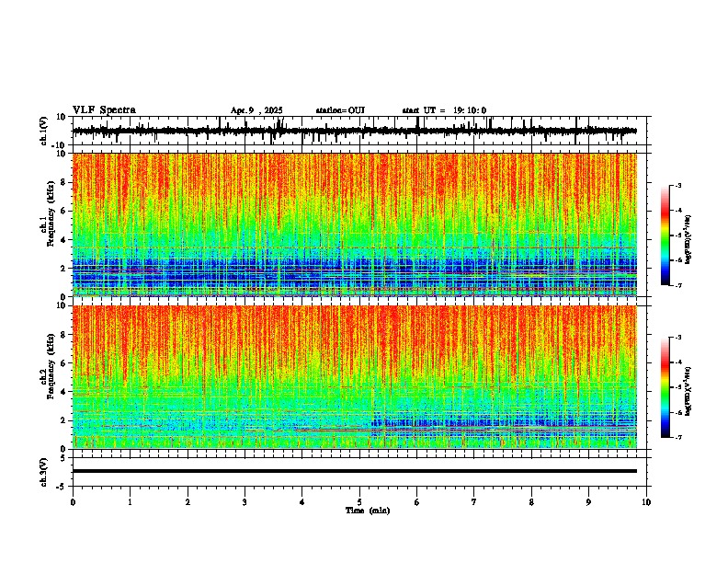Click the ch.1 voltage waveform panel
The height and width of the screenshot is (563, 728).
(359, 131)
